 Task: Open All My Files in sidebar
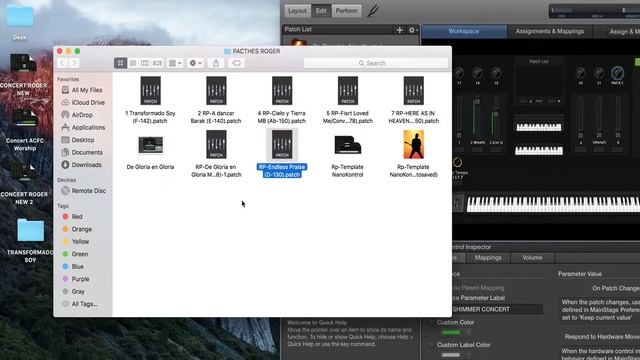[x=82, y=90]
